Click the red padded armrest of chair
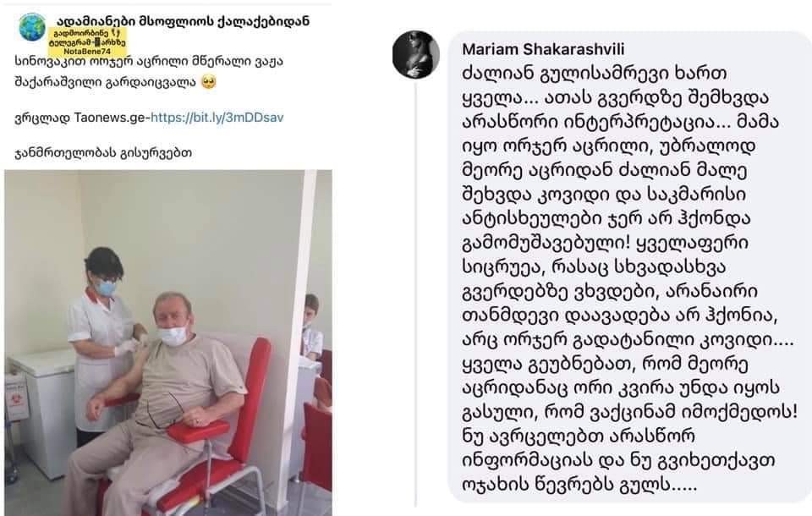Viewport: 812px width, 516px height. point(200,431)
